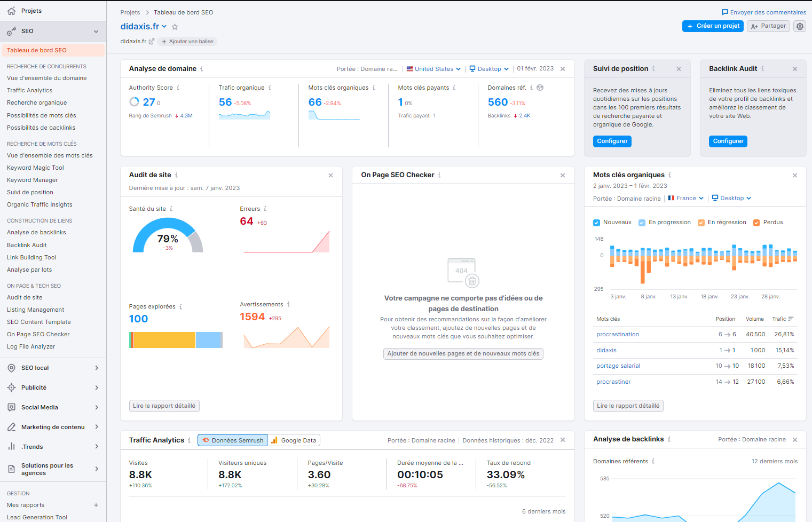812x522 pixels.
Task: Click the Social Media icon
Action: 11,407
